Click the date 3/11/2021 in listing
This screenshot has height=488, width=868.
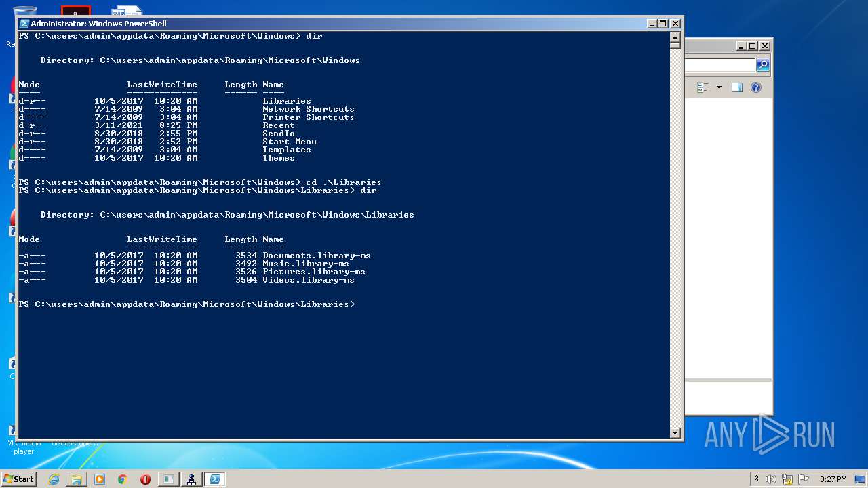119,125
